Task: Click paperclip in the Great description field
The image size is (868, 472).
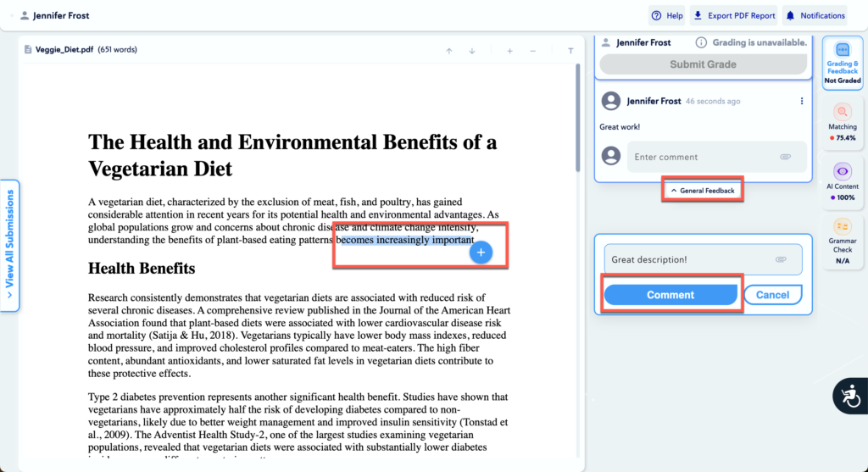Action: coord(781,260)
